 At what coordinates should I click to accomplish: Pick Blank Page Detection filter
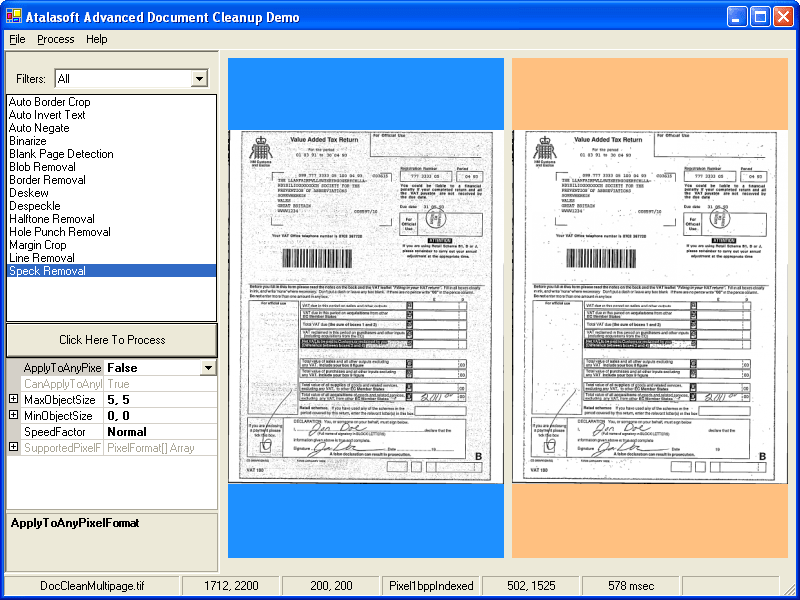click(62, 154)
